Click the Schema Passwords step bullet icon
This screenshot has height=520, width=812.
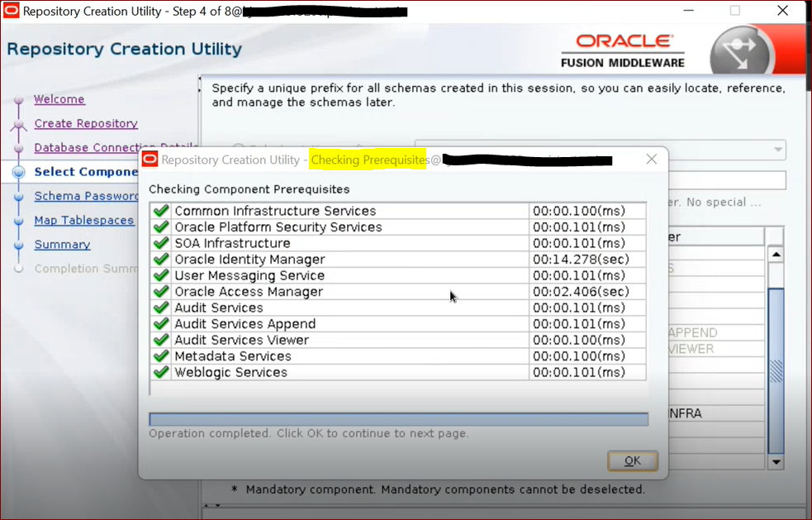click(x=19, y=197)
